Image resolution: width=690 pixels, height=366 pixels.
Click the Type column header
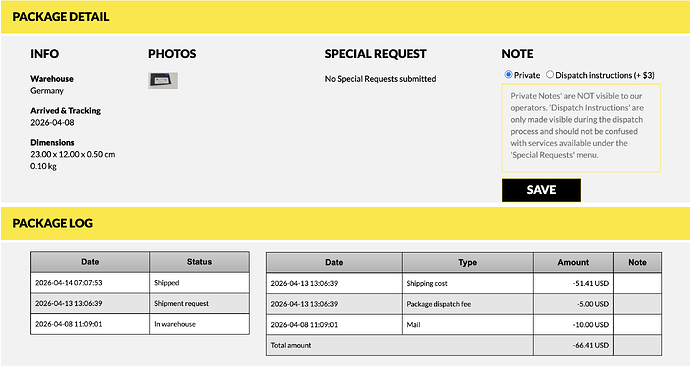pos(467,263)
